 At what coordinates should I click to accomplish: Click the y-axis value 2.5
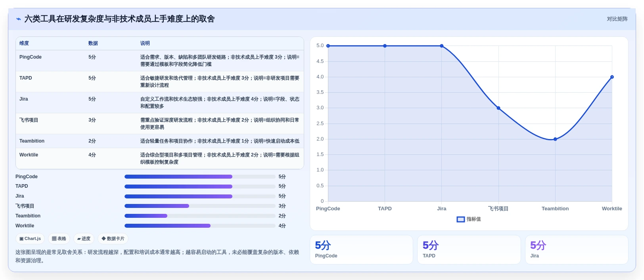tap(320, 124)
